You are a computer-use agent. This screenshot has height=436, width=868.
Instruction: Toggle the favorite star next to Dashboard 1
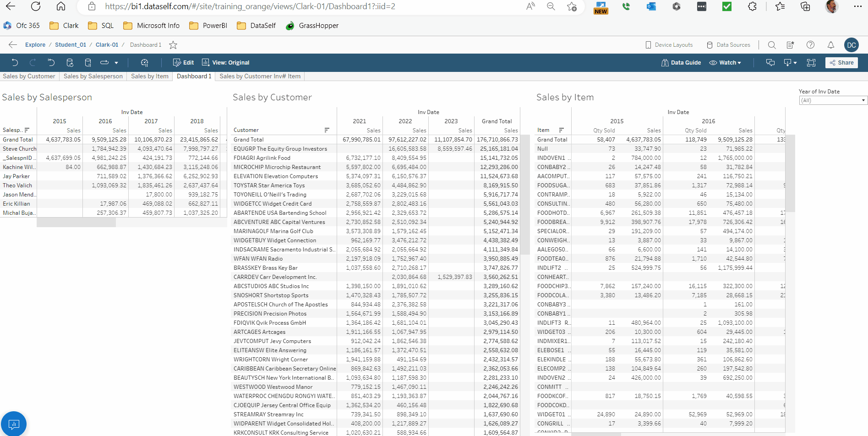[173, 45]
